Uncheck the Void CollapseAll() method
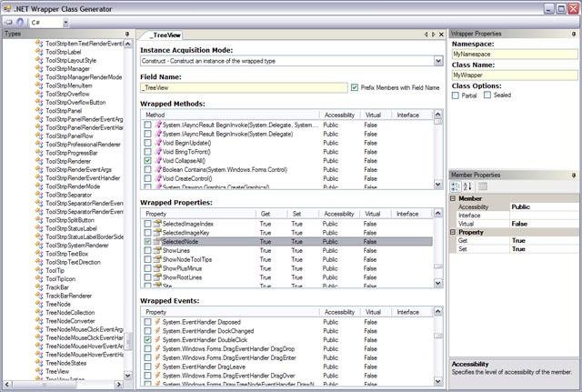The image size is (582, 392). (x=147, y=161)
